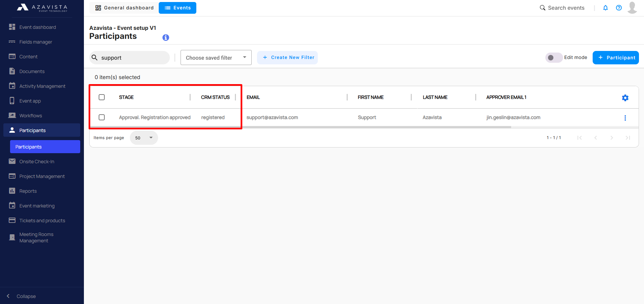
Task: Click the Event dashboard sidebar icon
Action: tap(12, 27)
